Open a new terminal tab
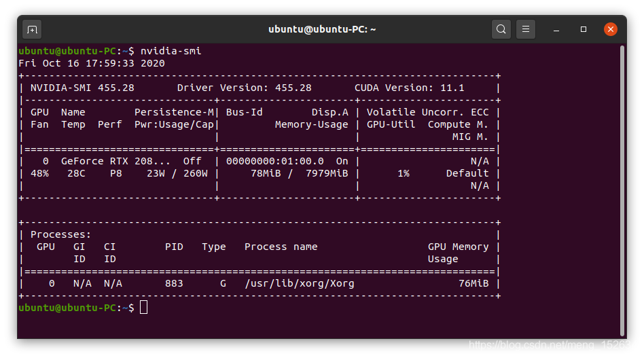Screen dimensions: 644x358 tap(32, 30)
